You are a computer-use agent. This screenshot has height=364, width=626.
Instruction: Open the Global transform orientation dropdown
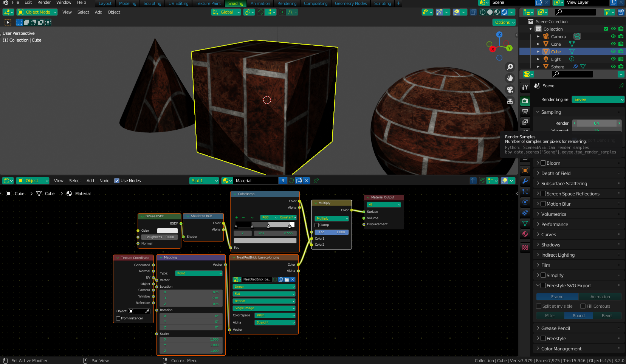[226, 12]
